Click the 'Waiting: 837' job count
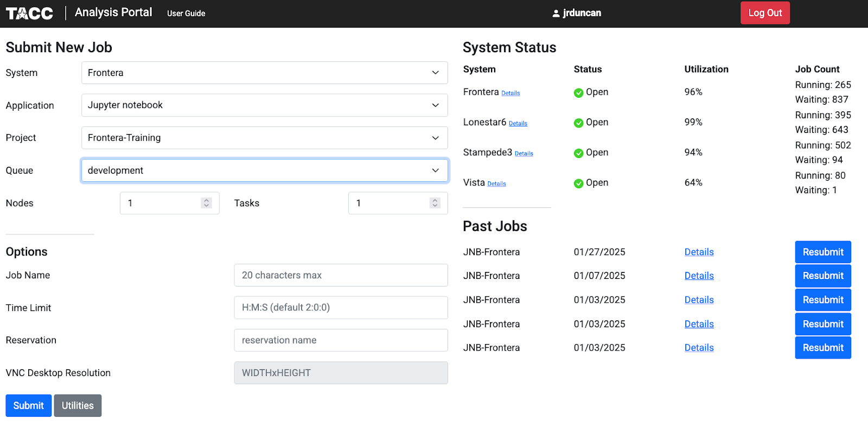The image size is (868, 426). click(821, 100)
